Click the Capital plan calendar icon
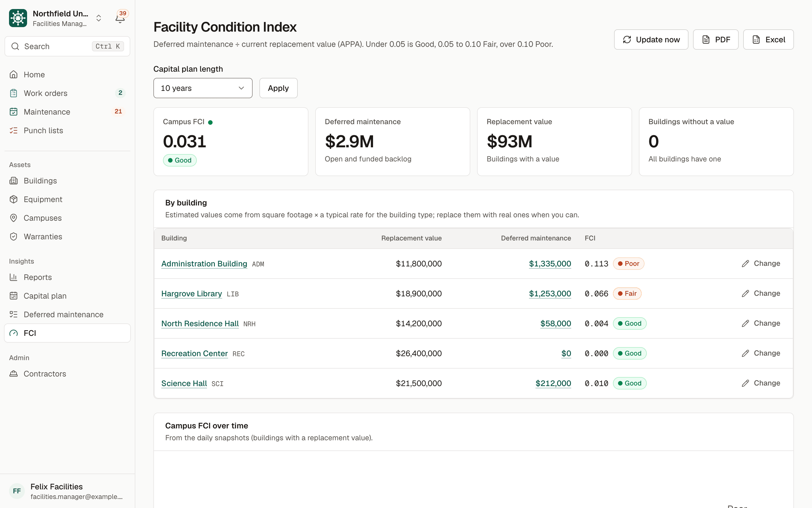 click(14, 296)
